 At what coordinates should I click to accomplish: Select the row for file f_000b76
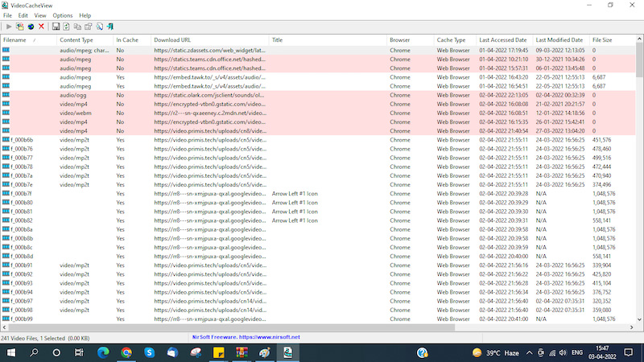pos(318,149)
